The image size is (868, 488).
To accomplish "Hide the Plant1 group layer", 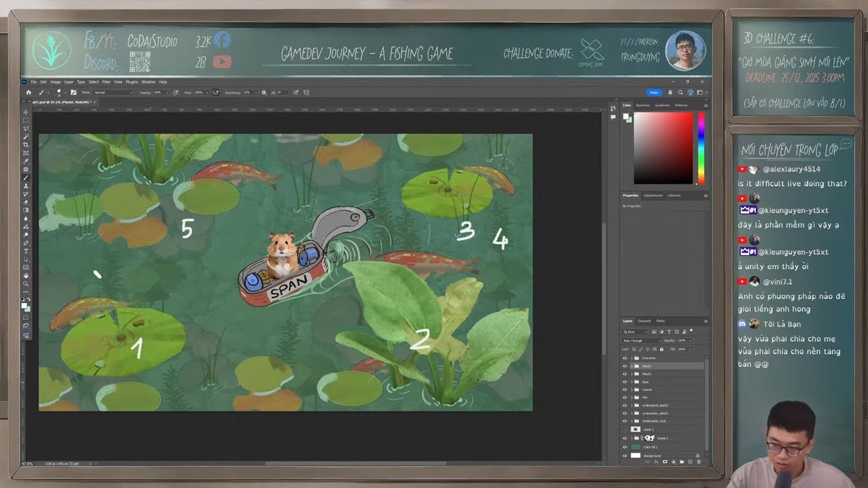I will point(625,374).
